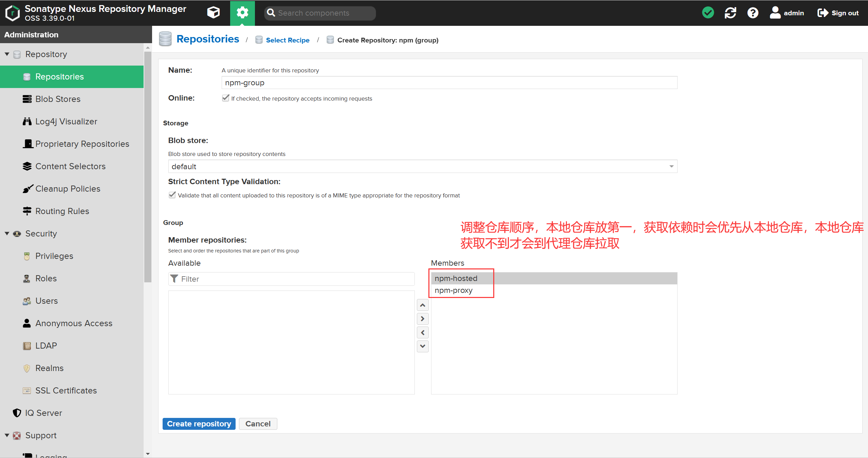Toggle Strict Content Type Validation checkbox
Viewport: 868px width, 458px height.
[x=172, y=195]
